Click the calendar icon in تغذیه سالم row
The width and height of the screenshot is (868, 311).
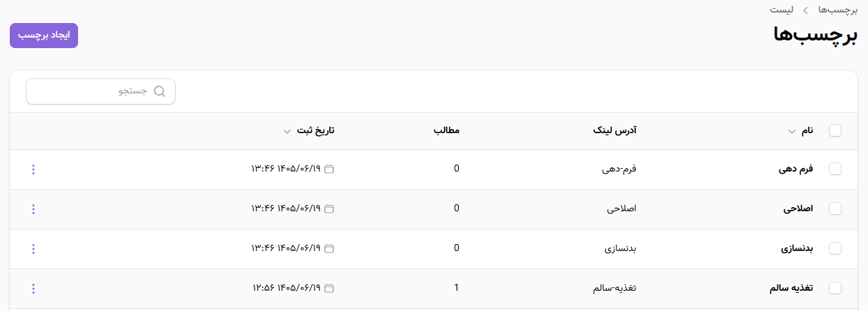click(x=330, y=289)
